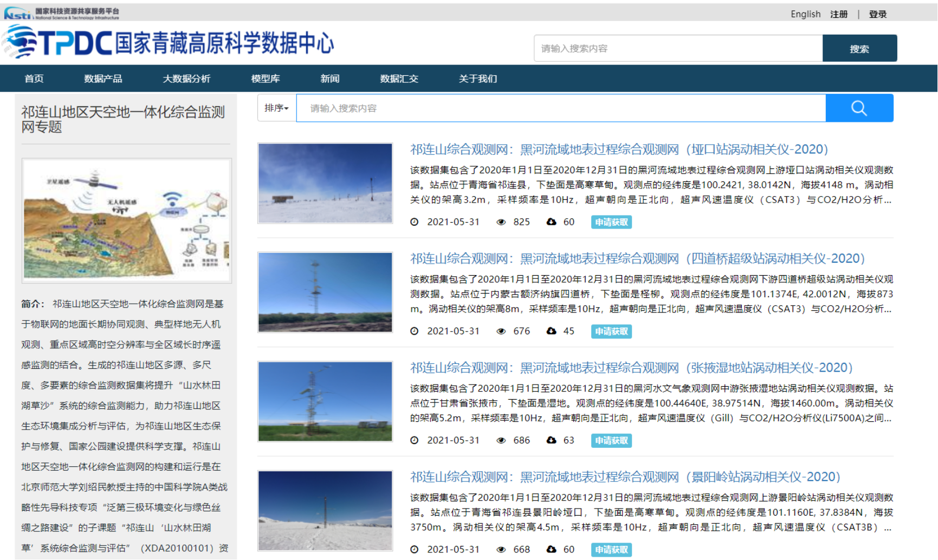
Task: Click eye views icon for 四道桥超级站 dataset
Action: click(501, 331)
